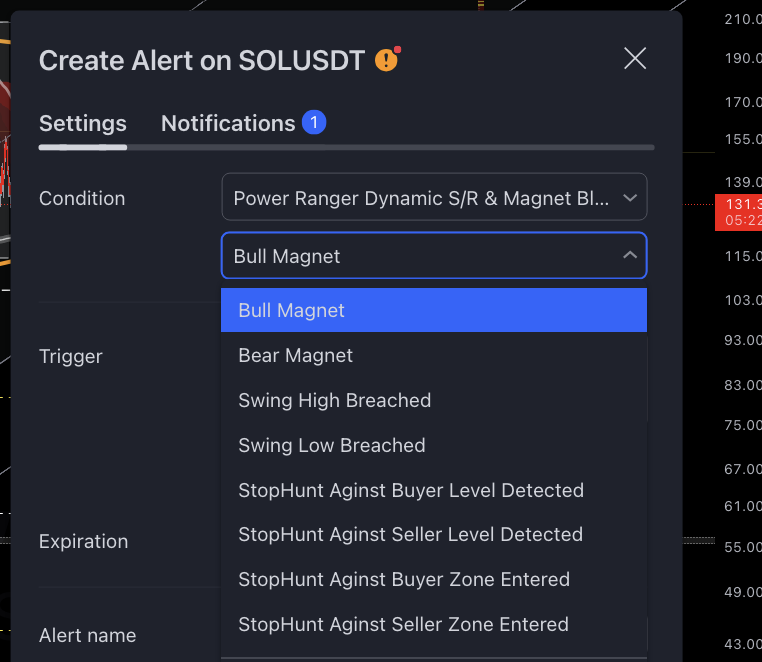The width and height of the screenshot is (762, 662).
Task: Choose StopHunt Aginst Seller Zone Entered
Action: pos(403,624)
